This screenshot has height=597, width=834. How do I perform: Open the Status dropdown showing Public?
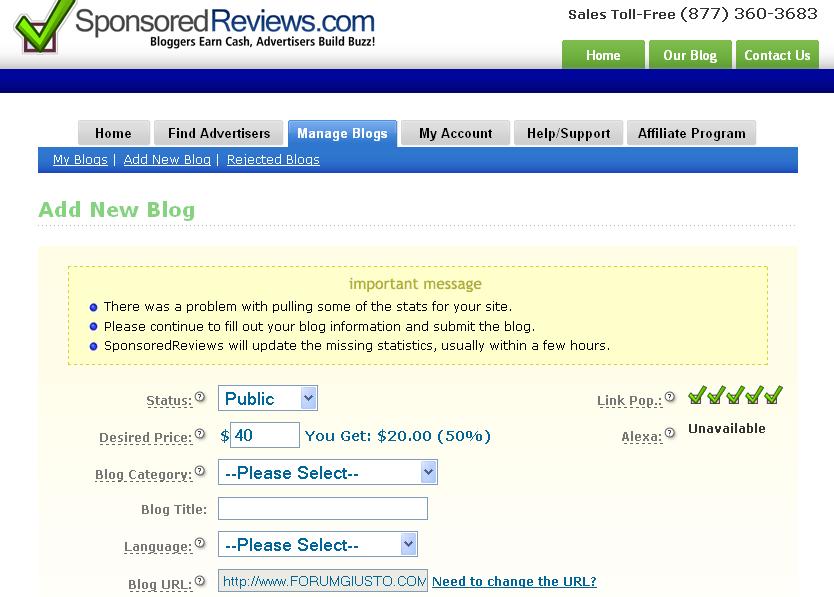[268, 398]
